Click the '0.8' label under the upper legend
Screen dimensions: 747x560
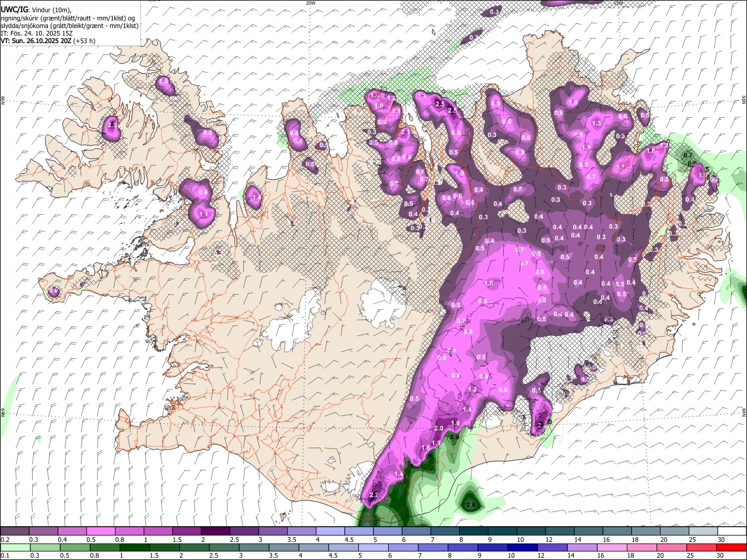[120, 540]
